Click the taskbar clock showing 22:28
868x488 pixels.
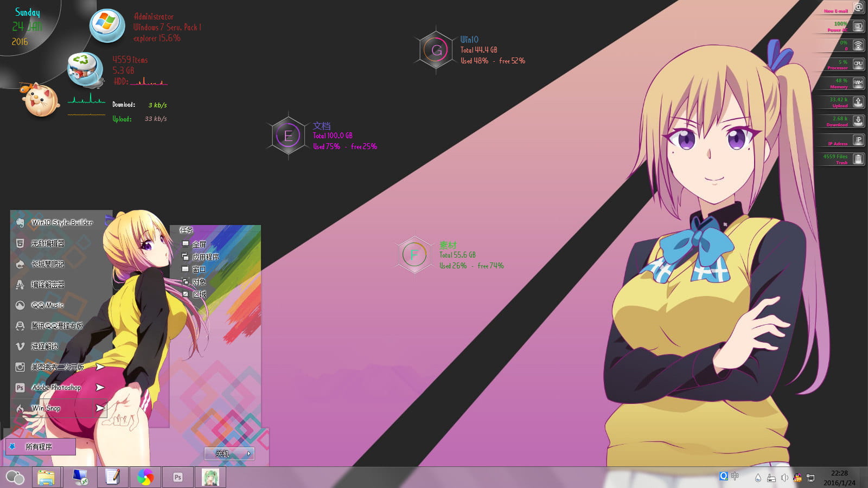pos(839,478)
